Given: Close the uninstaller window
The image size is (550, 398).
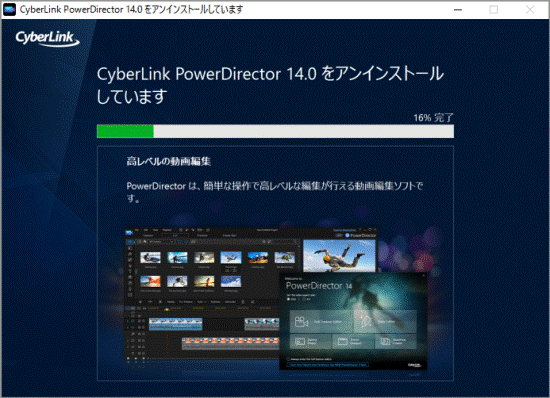Looking at the screenshot, I should click(x=530, y=9).
